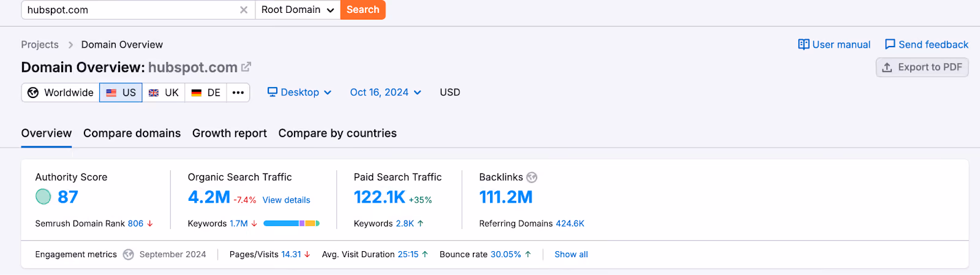This screenshot has height=275, width=980.
Task: Click the Authority Score green circle
Action: coord(43,197)
